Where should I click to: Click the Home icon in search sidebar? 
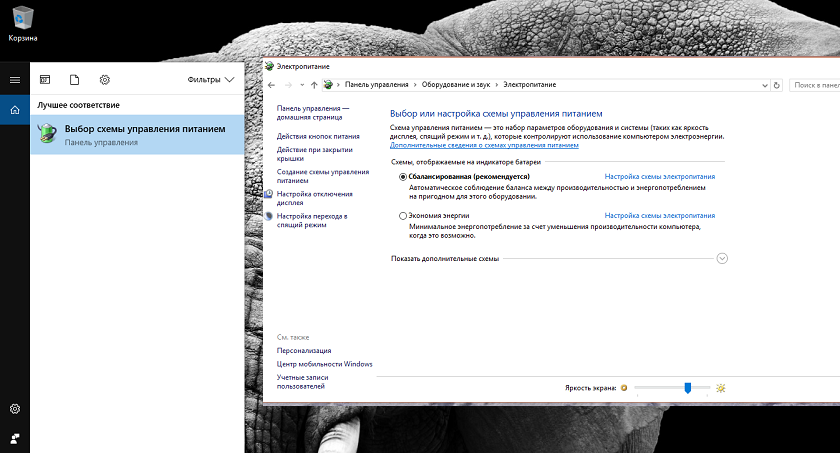tap(14, 109)
